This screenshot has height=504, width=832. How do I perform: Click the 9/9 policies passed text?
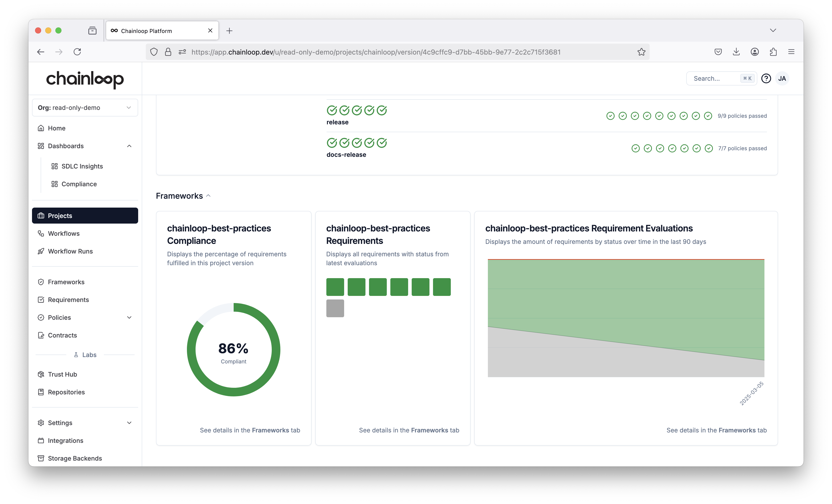[742, 116]
